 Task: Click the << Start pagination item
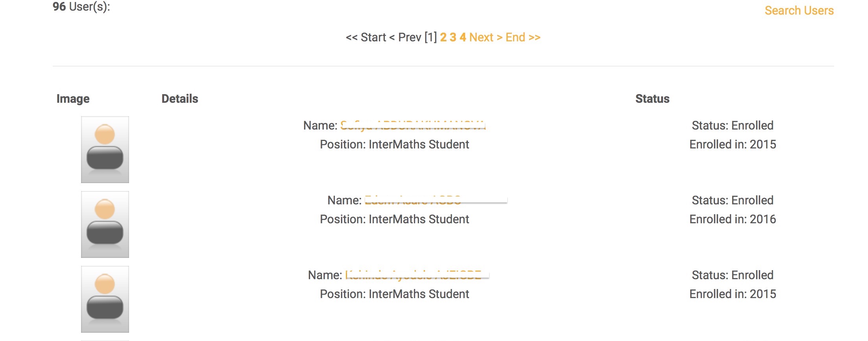pyautogui.click(x=366, y=37)
